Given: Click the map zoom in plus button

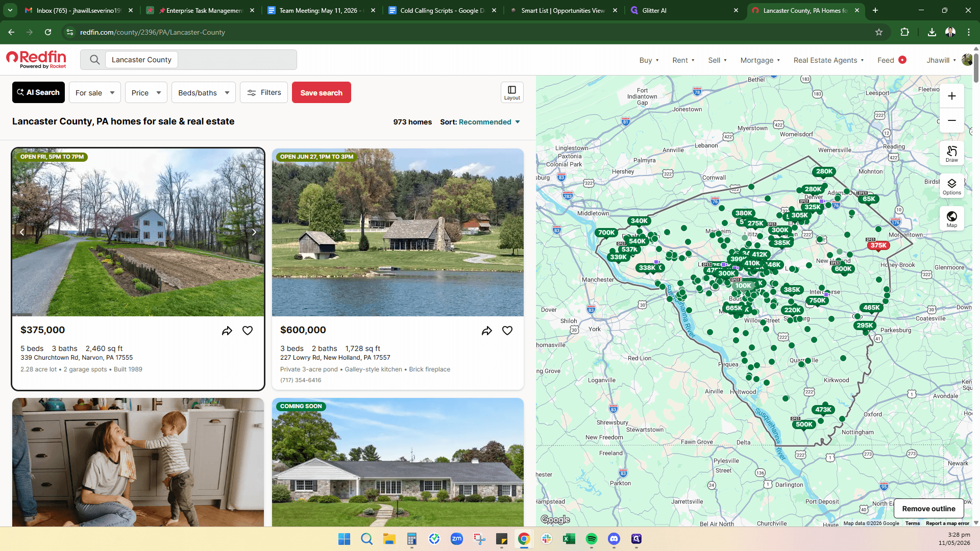Looking at the screenshot, I should pos(952,96).
